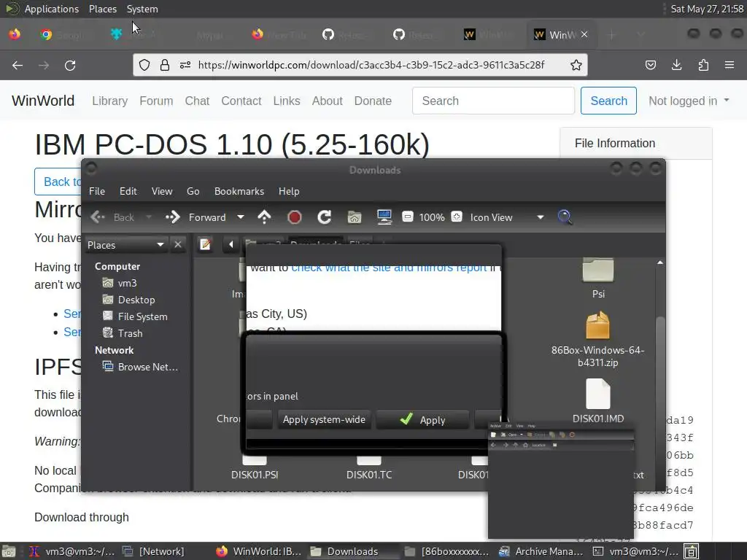747x560 pixels.
Task: Switch to Archive Manager in taskbar
Action: [x=542, y=551]
